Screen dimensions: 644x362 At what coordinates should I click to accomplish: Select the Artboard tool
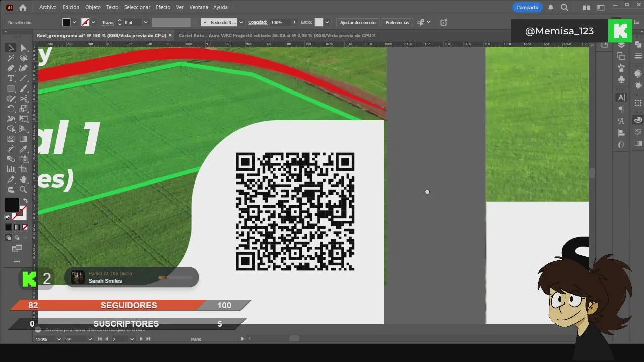pos(23,169)
